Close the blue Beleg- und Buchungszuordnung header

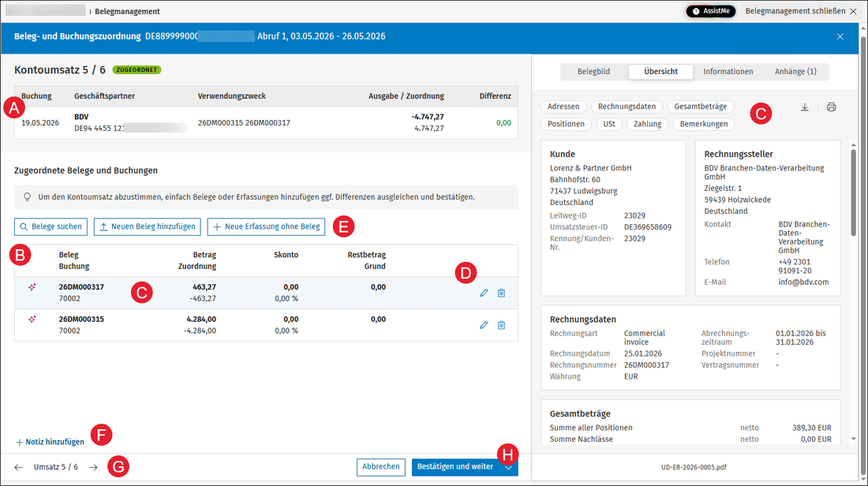(840, 36)
